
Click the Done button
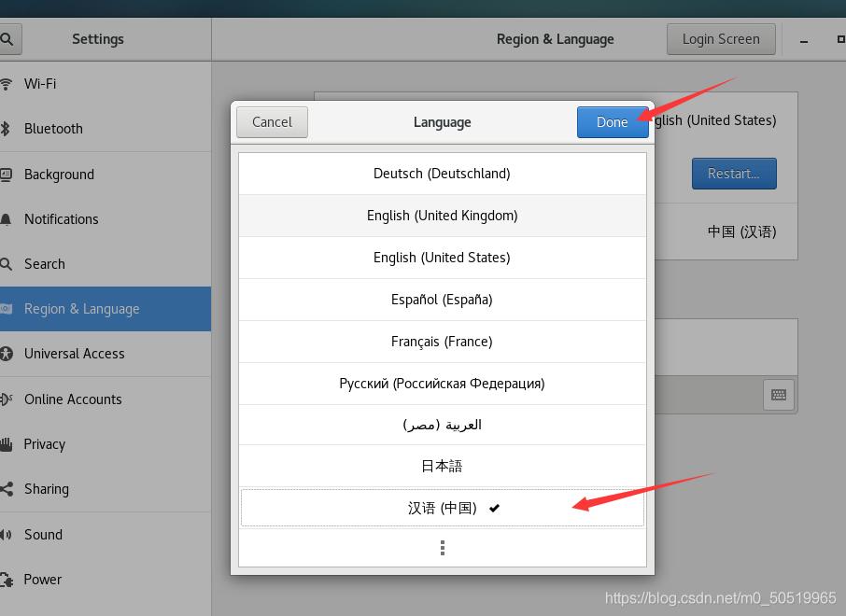[x=612, y=121]
